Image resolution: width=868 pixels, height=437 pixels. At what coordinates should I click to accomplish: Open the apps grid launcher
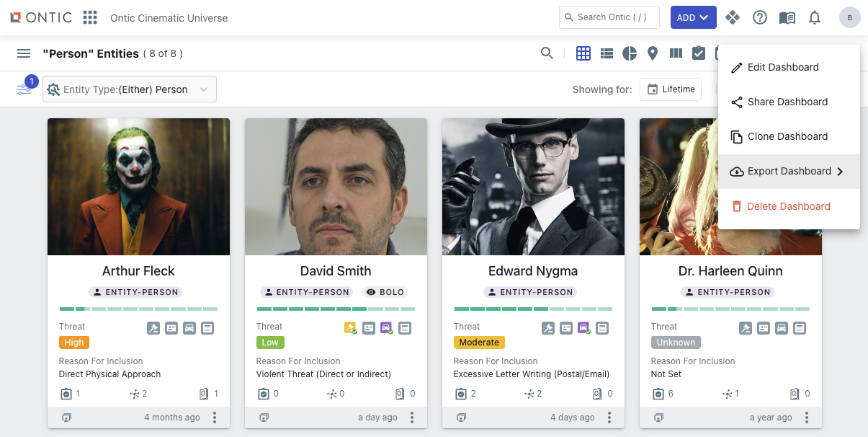tap(90, 17)
